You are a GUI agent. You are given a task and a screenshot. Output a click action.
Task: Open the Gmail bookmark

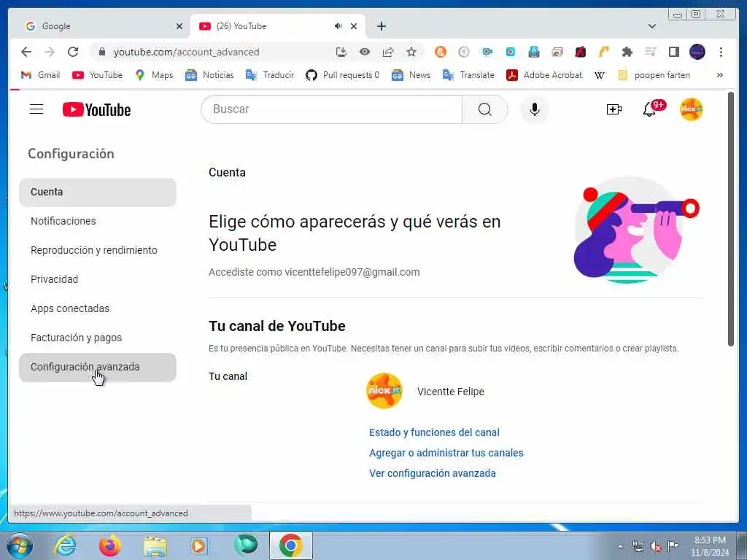pos(41,75)
